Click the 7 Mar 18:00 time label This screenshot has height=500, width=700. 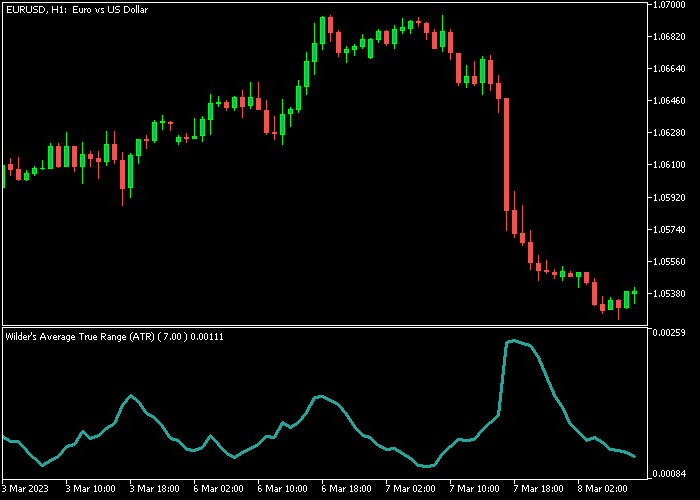[x=539, y=489]
